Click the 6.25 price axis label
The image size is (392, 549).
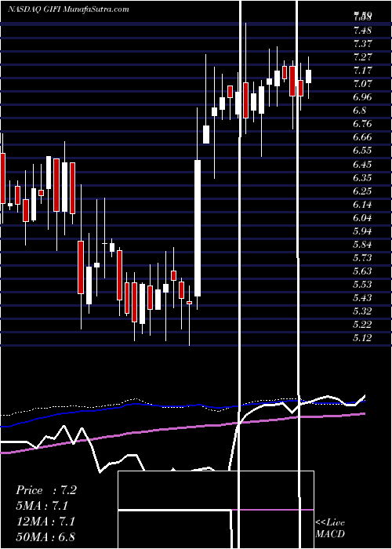tap(362, 191)
